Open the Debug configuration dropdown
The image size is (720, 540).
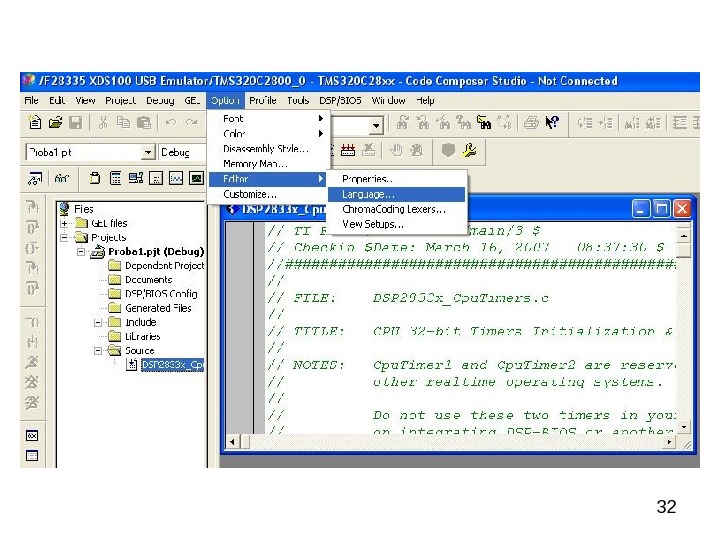tap(182, 152)
